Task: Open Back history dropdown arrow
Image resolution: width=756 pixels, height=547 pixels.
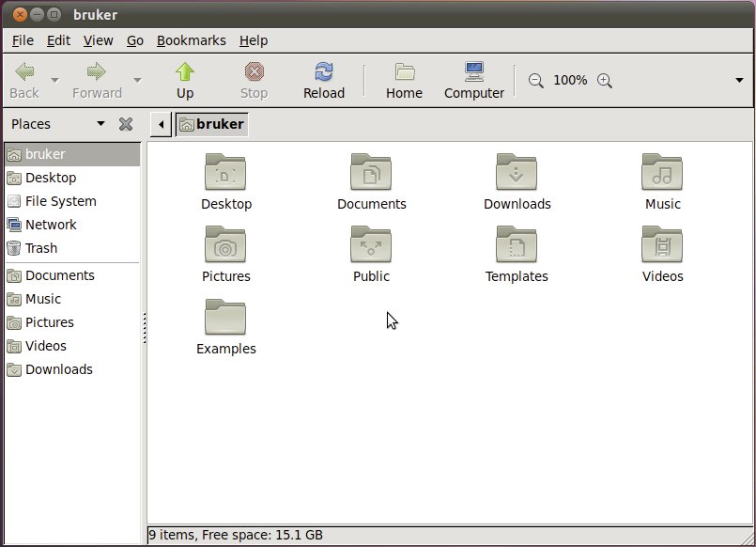Action: click(55, 81)
